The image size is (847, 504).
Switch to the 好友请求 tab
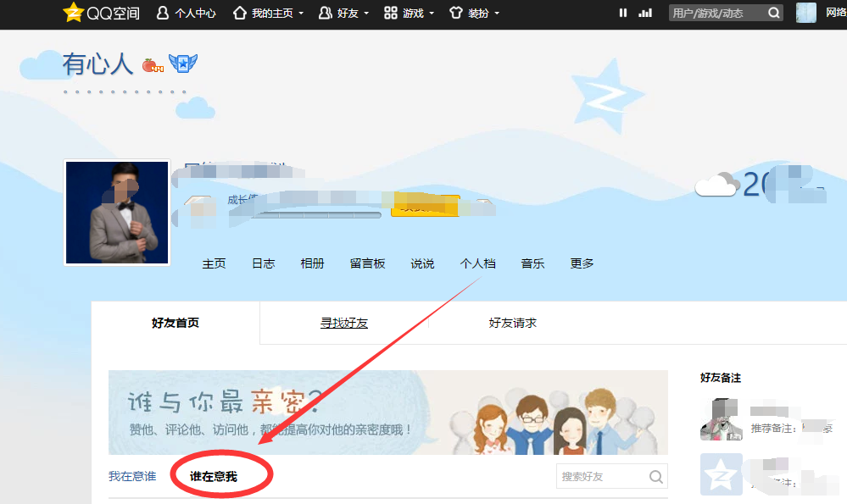pos(512,323)
